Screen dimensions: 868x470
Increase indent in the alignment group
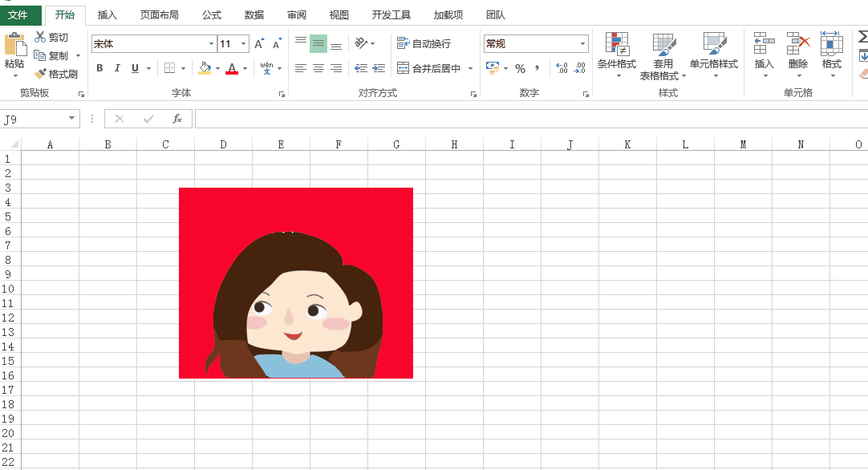(x=379, y=68)
